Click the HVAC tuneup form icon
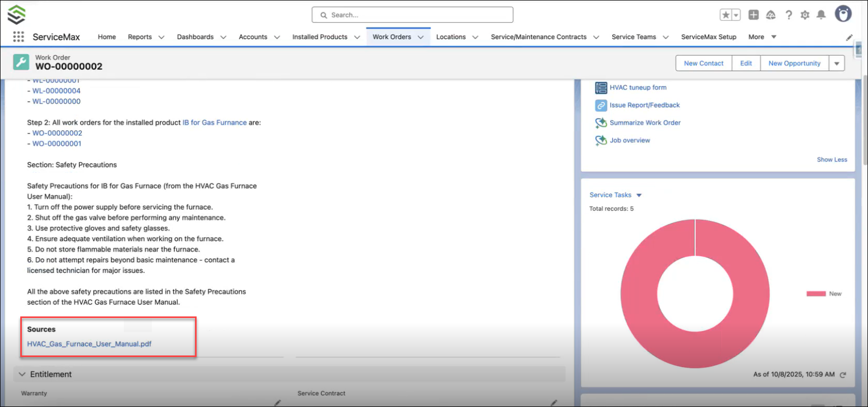This screenshot has width=868, height=407. point(601,87)
